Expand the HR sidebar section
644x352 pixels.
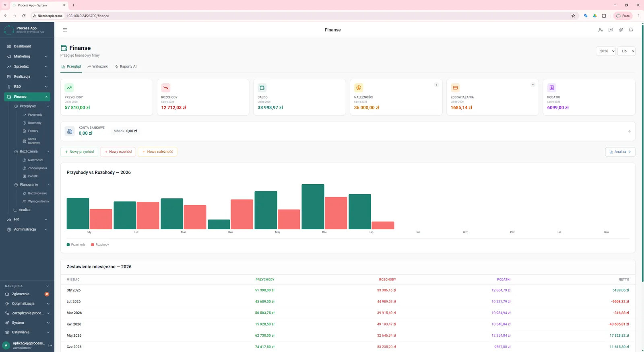click(27, 219)
